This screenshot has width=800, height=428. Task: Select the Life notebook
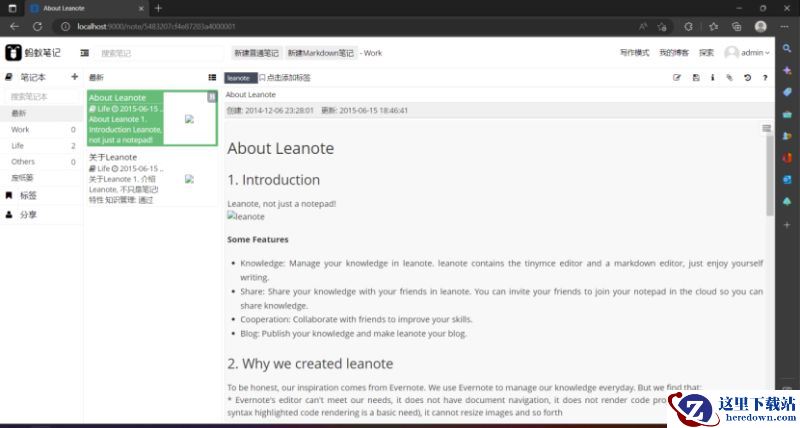41,146
